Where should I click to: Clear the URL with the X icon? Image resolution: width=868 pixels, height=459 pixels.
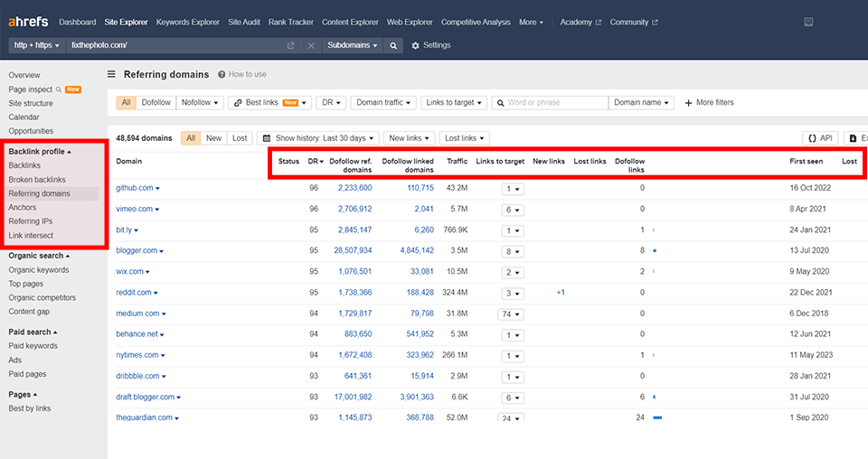tap(311, 45)
